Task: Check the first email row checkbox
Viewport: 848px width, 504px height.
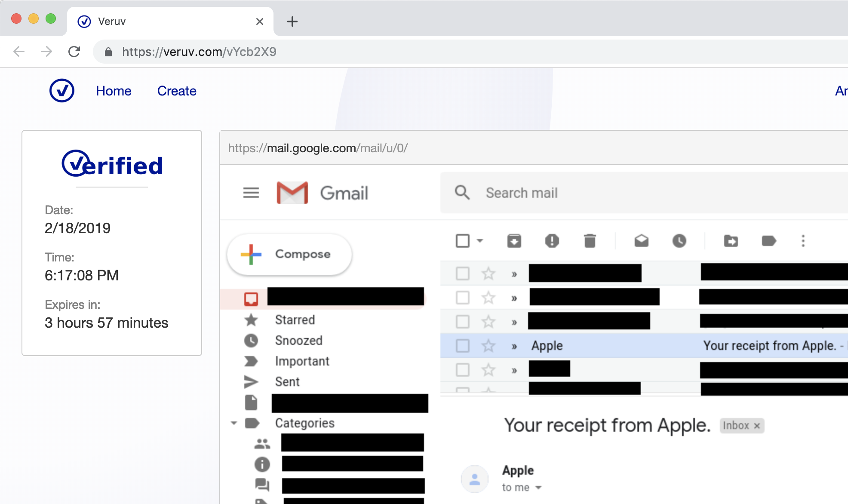Action: coord(463,274)
